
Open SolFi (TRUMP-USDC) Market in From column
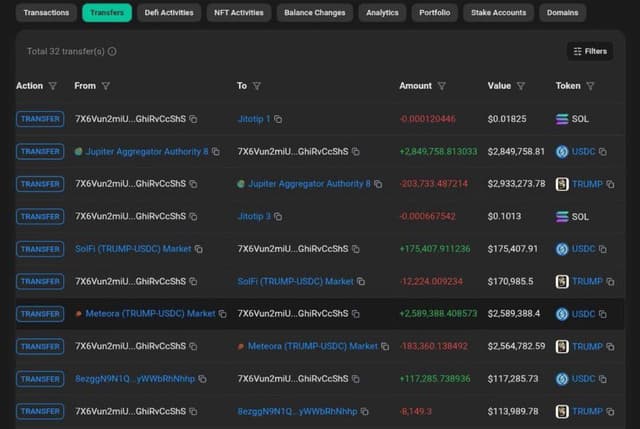tap(133, 249)
